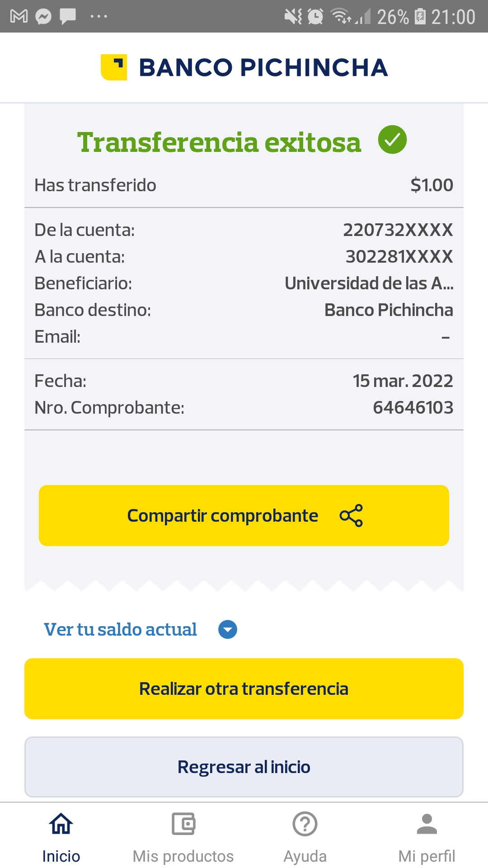Open Mis productos wallet icon

click(183, 824)
